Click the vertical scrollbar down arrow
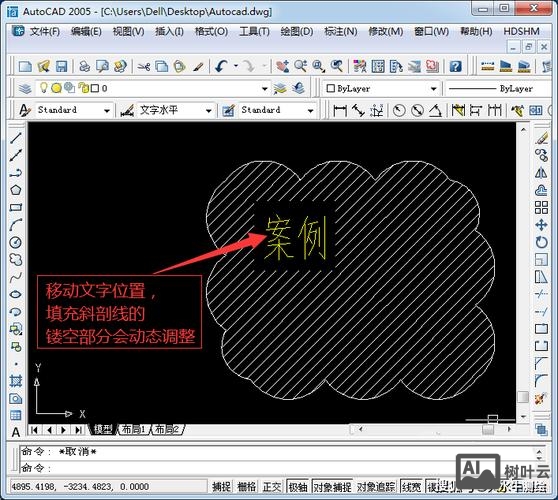 (x=523, y=416)
